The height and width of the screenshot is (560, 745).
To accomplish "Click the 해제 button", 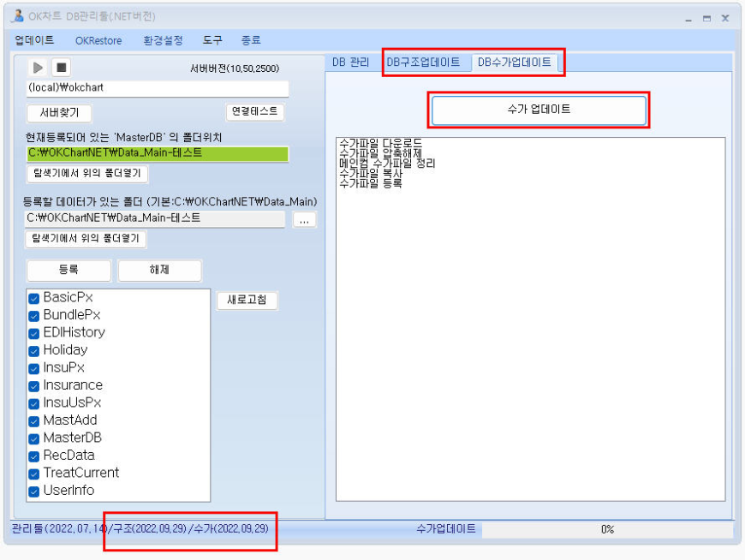I will 159,270.
